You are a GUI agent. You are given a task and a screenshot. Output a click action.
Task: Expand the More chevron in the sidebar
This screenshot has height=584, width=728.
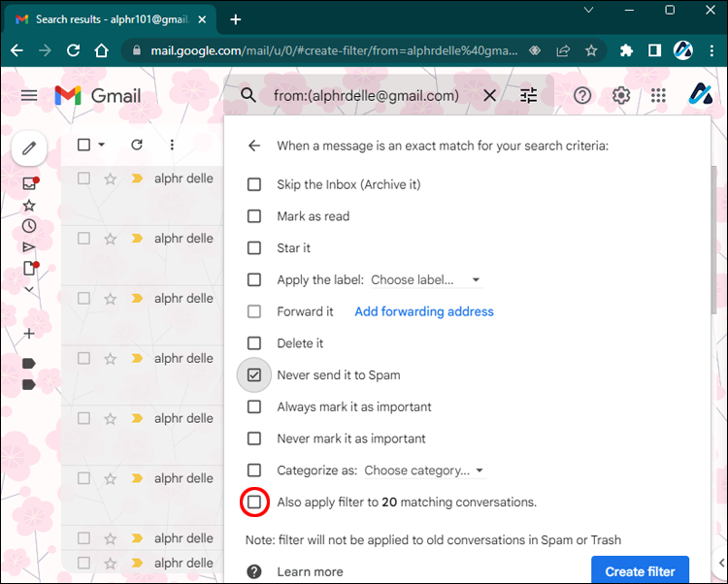[x=29, y=289]
